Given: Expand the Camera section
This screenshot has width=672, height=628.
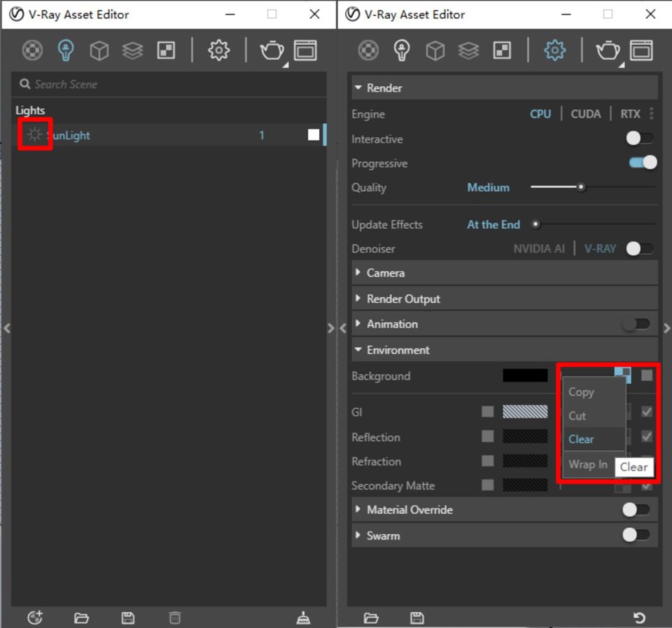Looking at the screenshot, I should click(385, 273).
